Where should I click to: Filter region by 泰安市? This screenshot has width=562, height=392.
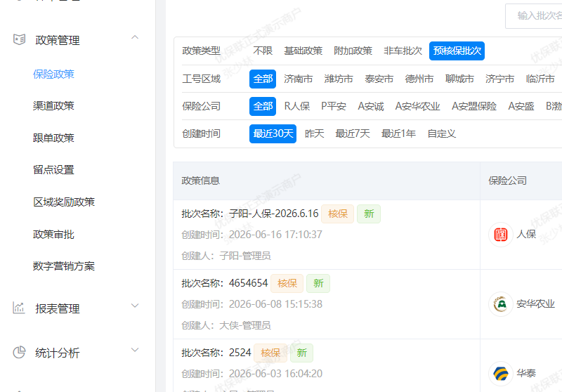379,79
